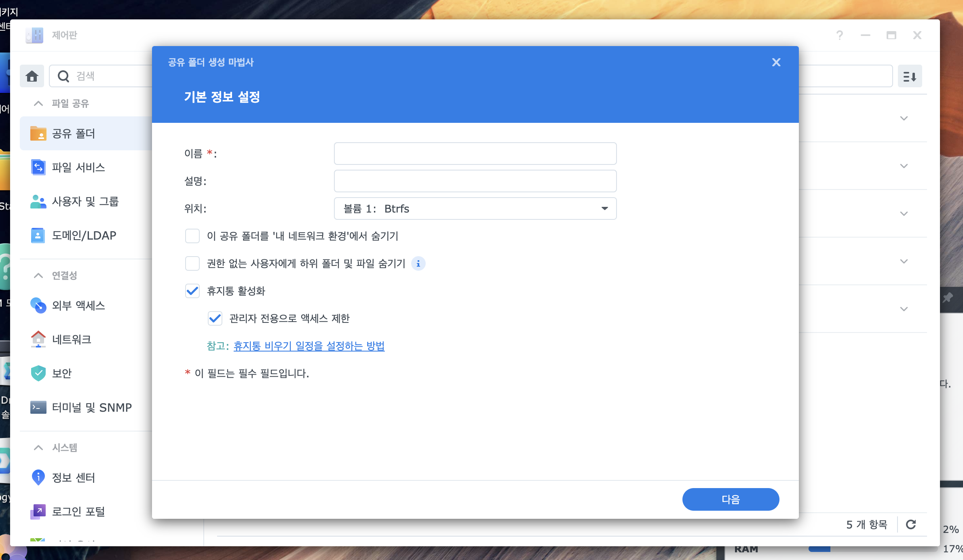Click the refresh icon beside 5 개 항목

click(911, 524)
